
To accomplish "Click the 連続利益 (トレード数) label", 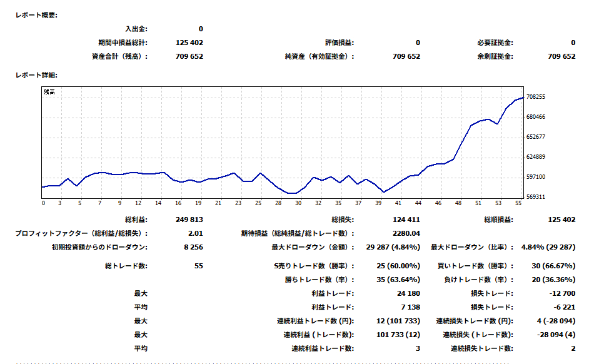I will pyautogui.click(x=319, y=335).
